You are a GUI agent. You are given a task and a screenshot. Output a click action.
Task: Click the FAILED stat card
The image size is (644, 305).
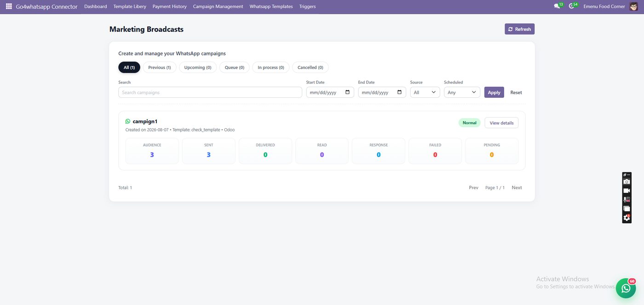tap(435, 151)
